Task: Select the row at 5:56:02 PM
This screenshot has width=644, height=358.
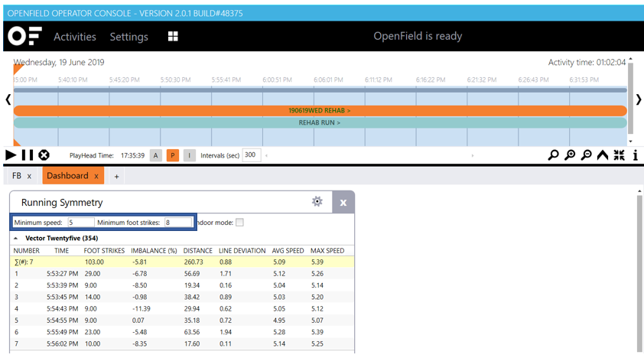Action: tap(182, 343)
